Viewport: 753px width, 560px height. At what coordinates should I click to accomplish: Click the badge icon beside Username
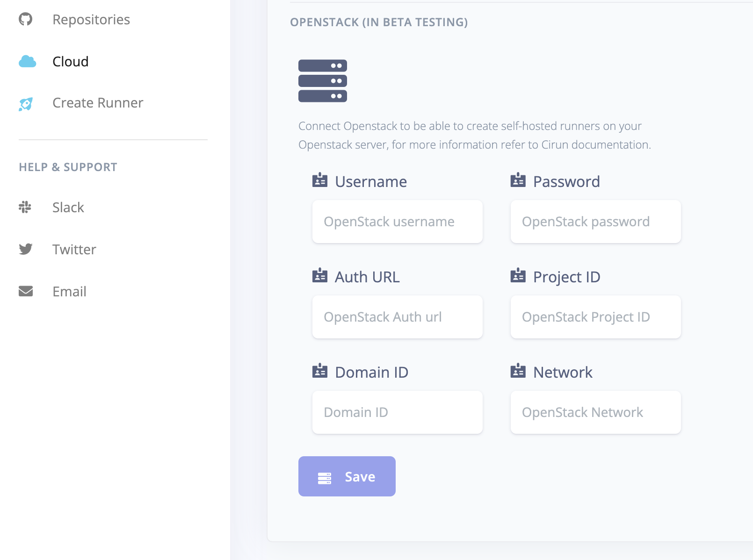click(320, 180)
